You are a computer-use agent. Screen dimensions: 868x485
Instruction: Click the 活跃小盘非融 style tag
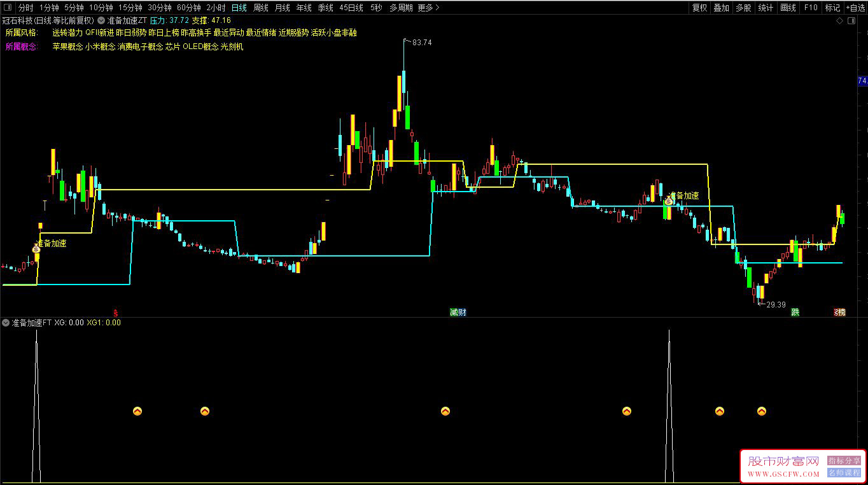(x=334, y=33)
